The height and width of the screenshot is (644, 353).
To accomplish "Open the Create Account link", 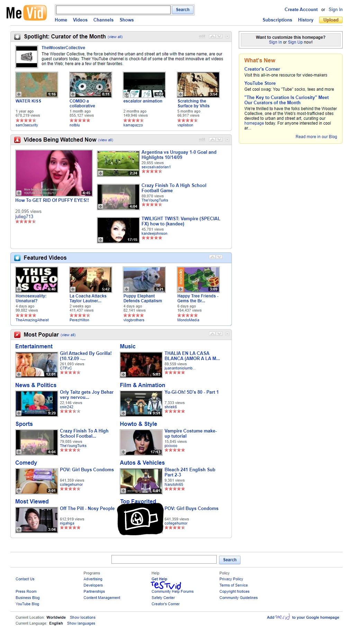I will [301, 10].
